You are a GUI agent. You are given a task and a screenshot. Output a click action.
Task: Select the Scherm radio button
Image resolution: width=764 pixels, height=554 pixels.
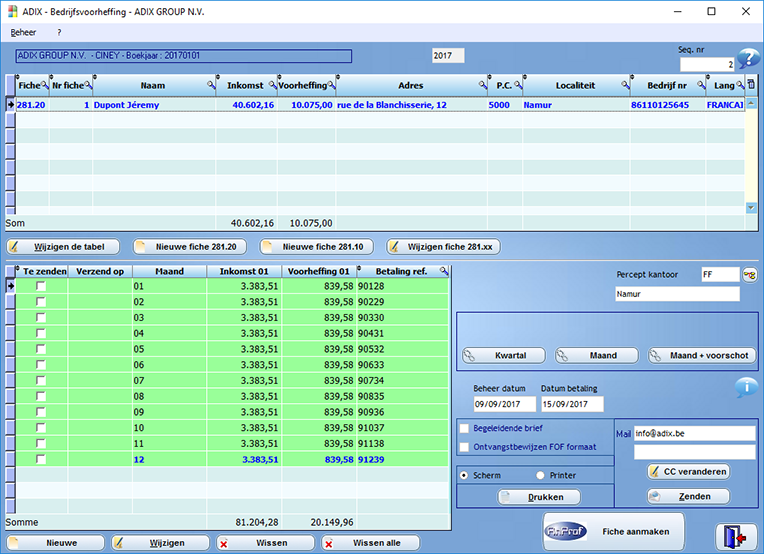[x=464, y=475]
